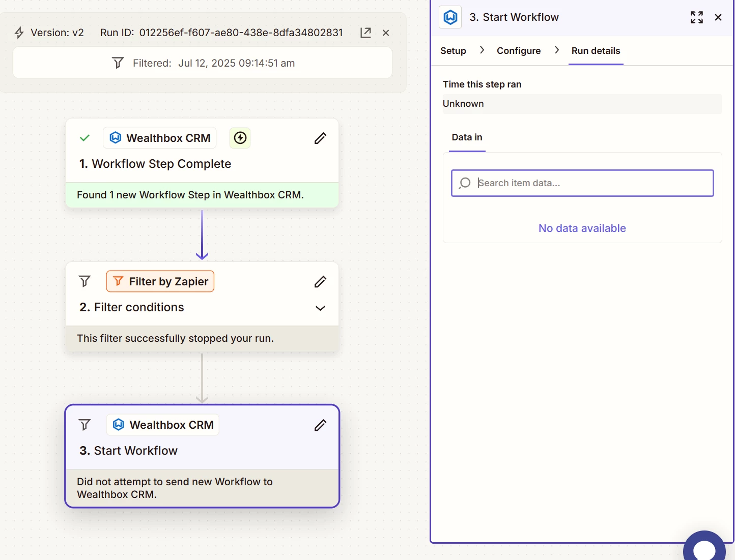
Task: Open run in new window icon
Action: coord(365,33)
